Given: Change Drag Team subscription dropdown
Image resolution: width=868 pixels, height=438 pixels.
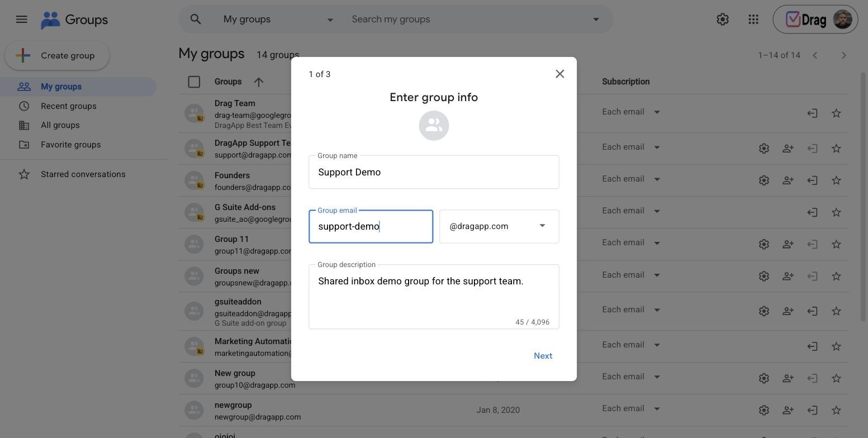Looking at the screenshot, I should coord(632,112).
